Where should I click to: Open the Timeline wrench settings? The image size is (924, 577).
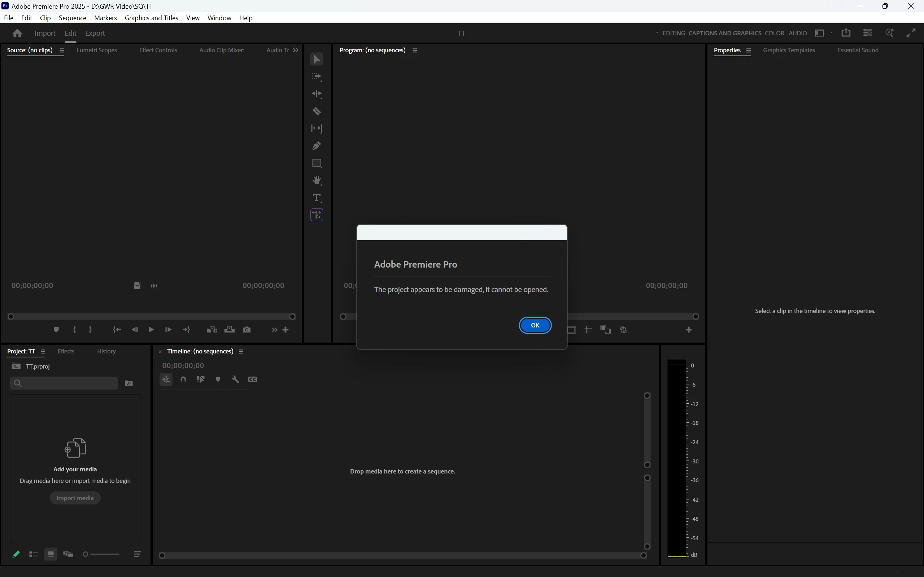(235, 379)
